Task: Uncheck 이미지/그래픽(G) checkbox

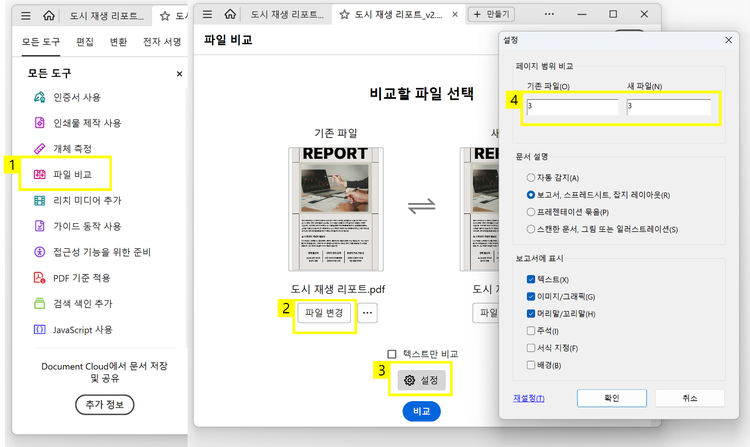Action: 530,296
